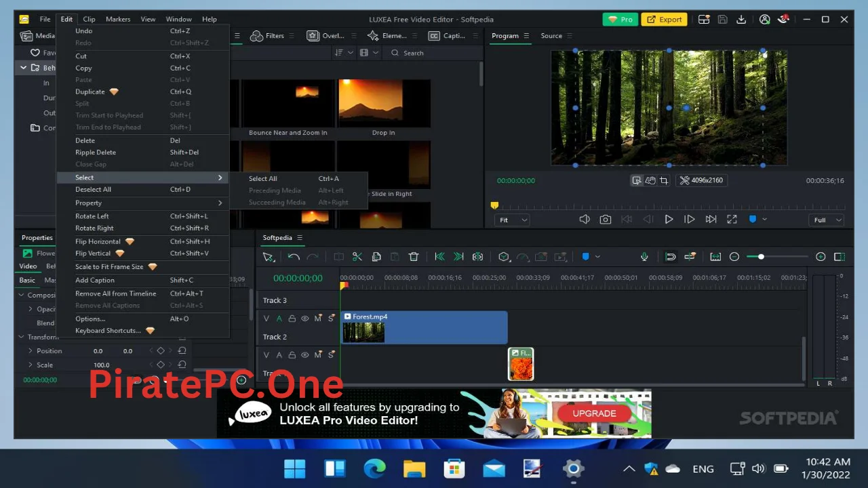
Task: Open the Filters tab
Action: [x=268, y=36]
